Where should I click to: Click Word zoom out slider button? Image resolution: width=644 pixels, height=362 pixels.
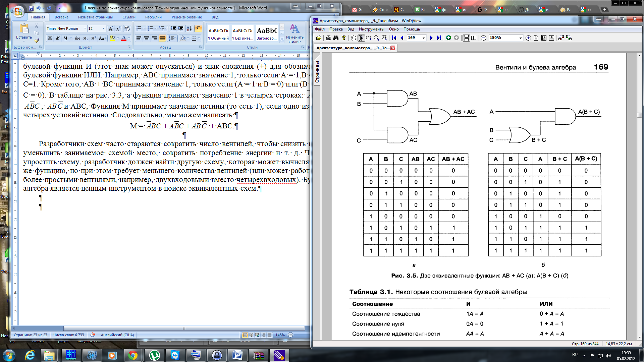point(291,335)
